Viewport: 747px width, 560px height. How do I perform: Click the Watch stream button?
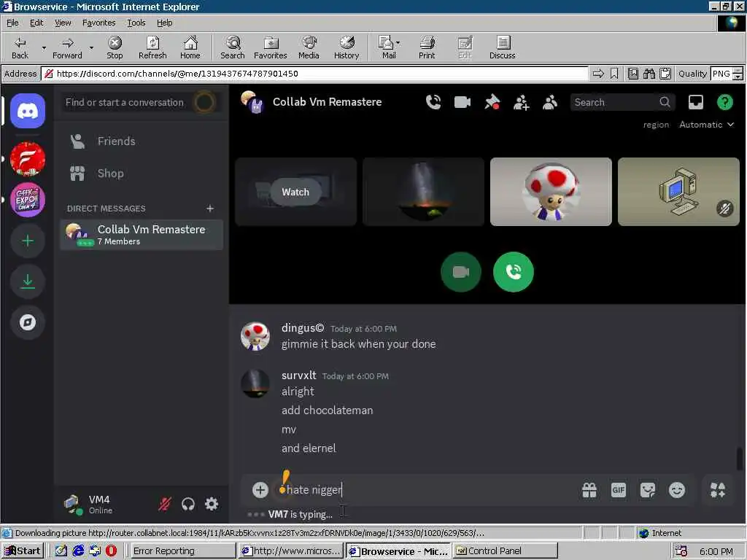[295, 192]
